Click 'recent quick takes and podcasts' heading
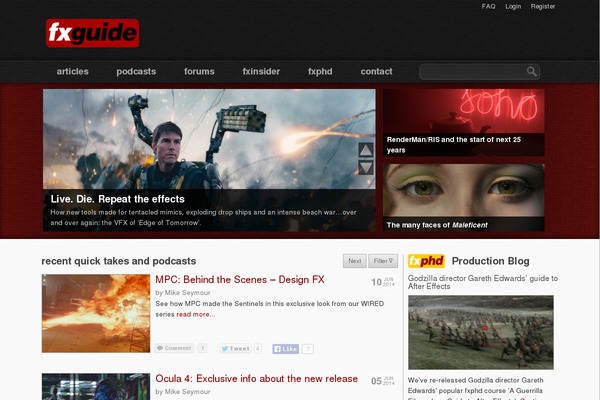 coord(119,261)
